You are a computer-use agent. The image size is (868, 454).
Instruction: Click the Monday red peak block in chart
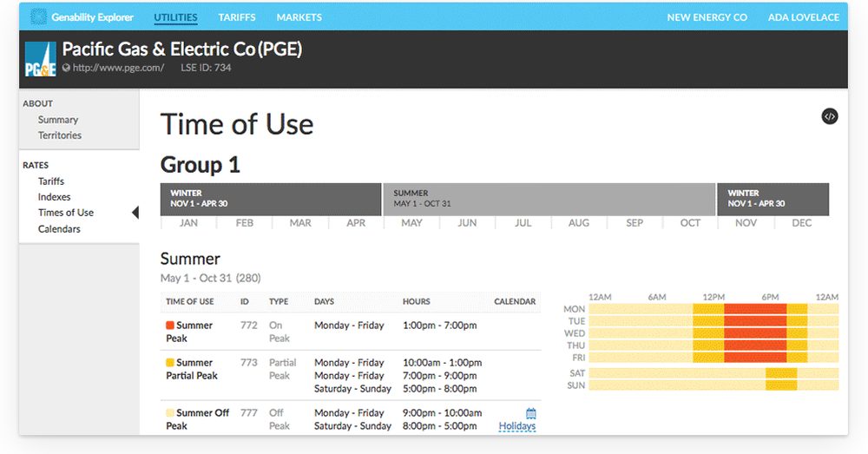(x=755, y=309)
